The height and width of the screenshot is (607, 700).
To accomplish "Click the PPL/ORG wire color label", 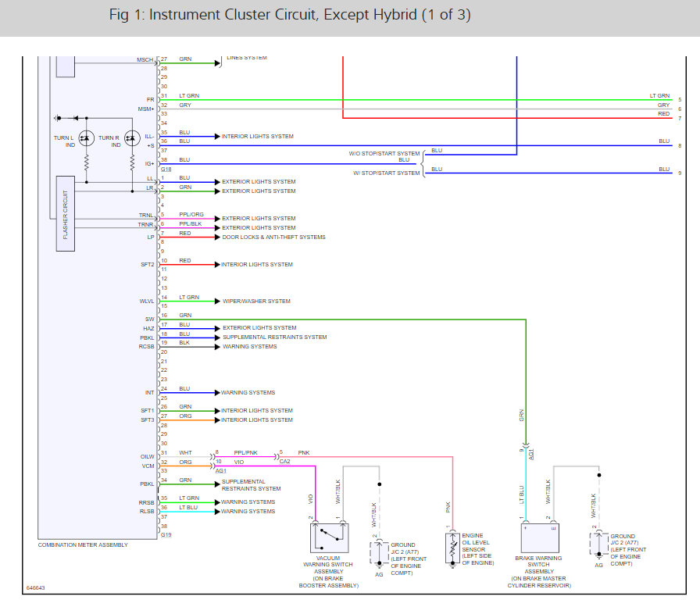I will (191, 215).
